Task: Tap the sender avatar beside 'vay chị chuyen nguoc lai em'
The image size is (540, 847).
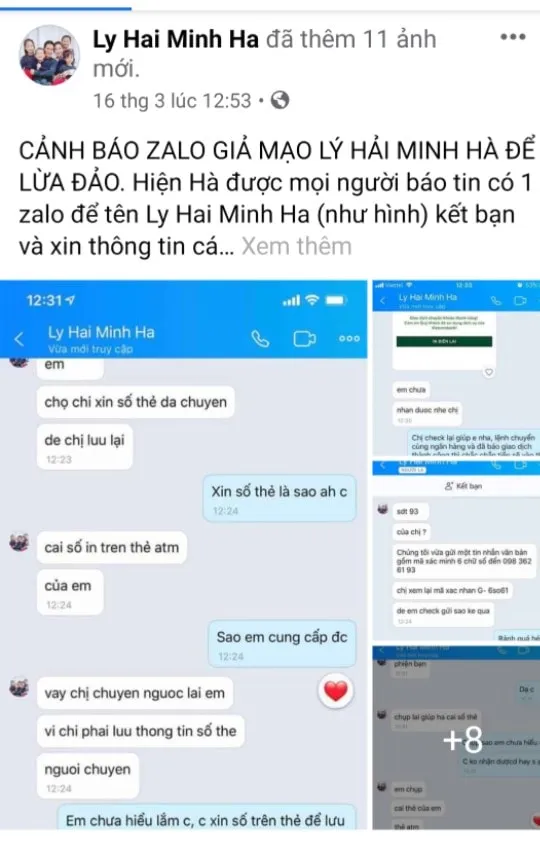Action: pyautogui.click(x=19, y=688)
